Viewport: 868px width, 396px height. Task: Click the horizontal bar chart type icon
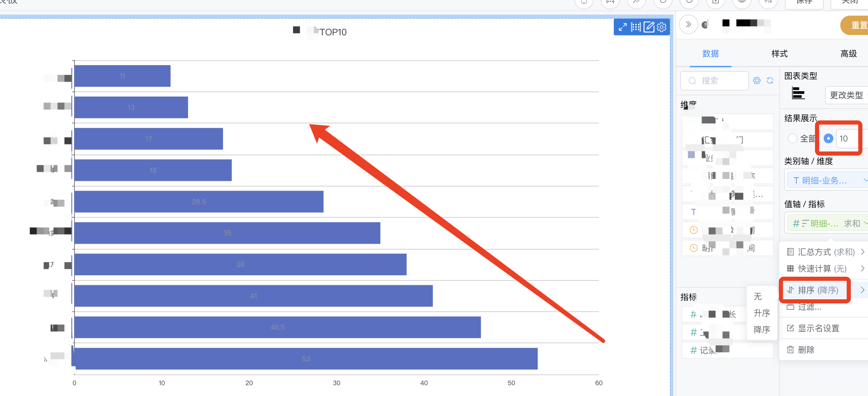coord(798,93)
